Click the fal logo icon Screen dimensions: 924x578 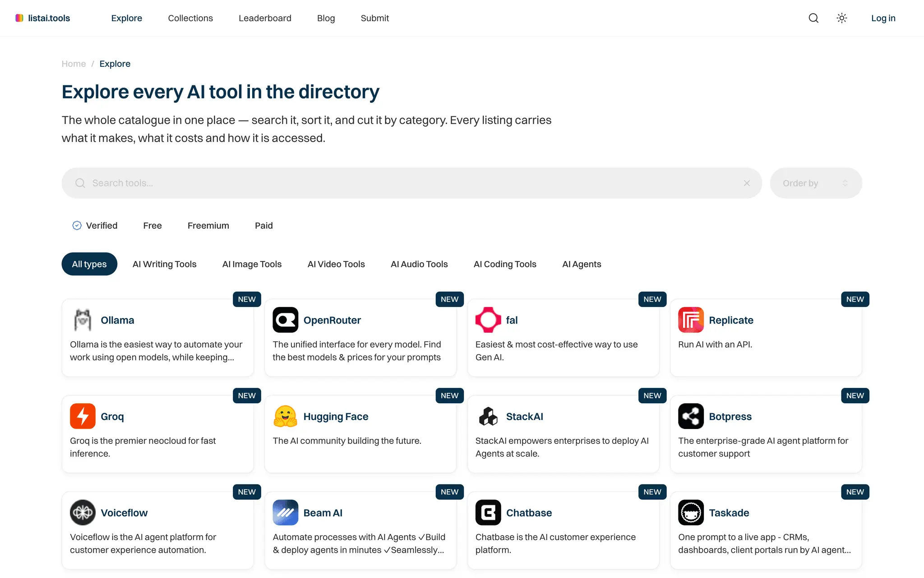point(488,320)
